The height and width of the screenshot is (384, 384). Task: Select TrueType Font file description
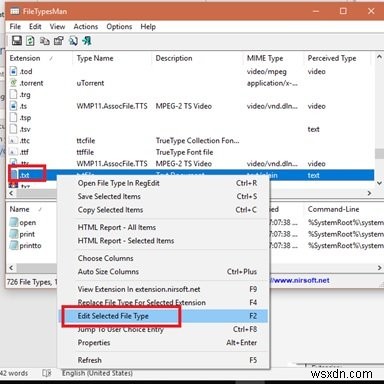click(184, 152)
